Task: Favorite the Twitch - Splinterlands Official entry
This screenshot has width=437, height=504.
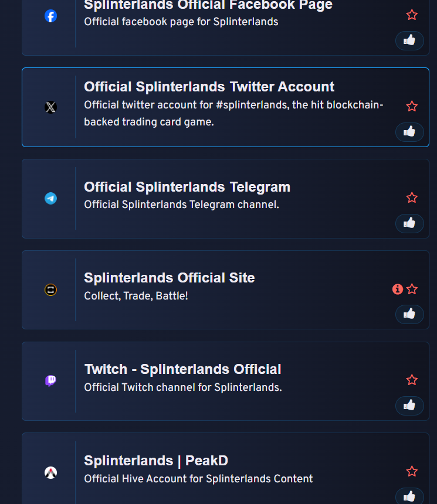Action: pyautogui.click(x=412, y=380)
